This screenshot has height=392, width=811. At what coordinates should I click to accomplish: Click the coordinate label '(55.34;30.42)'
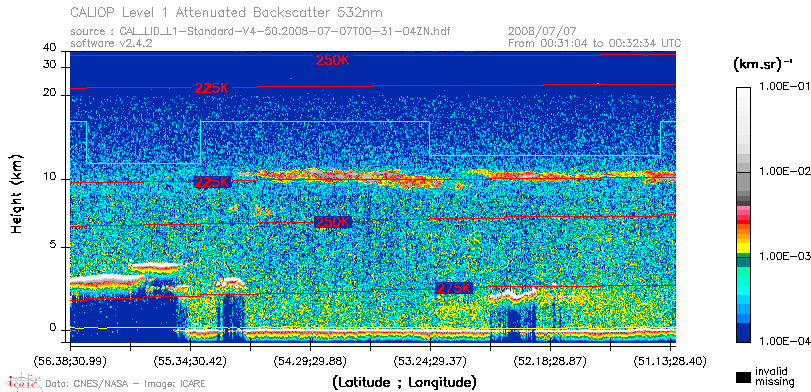[x=190, y=360]
